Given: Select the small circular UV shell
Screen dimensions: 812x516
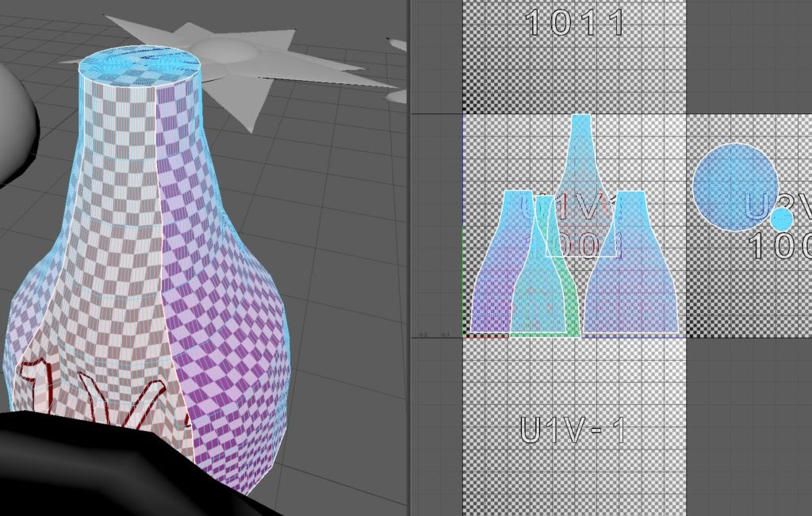Looking at the screenshot, I should pos(782,219).
